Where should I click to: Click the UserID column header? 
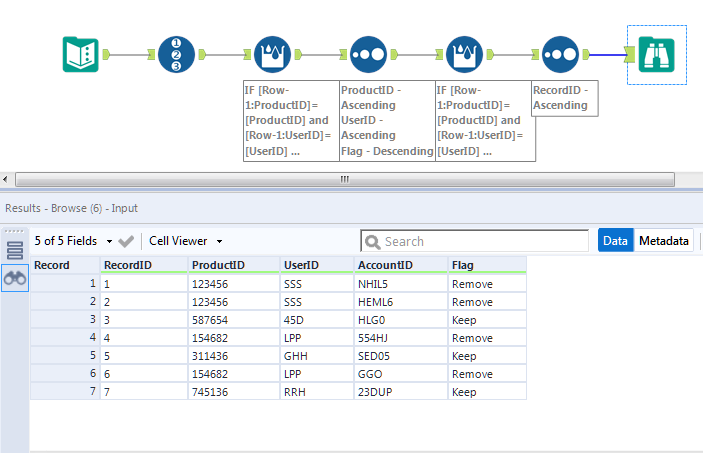click(x=317, y=265)
